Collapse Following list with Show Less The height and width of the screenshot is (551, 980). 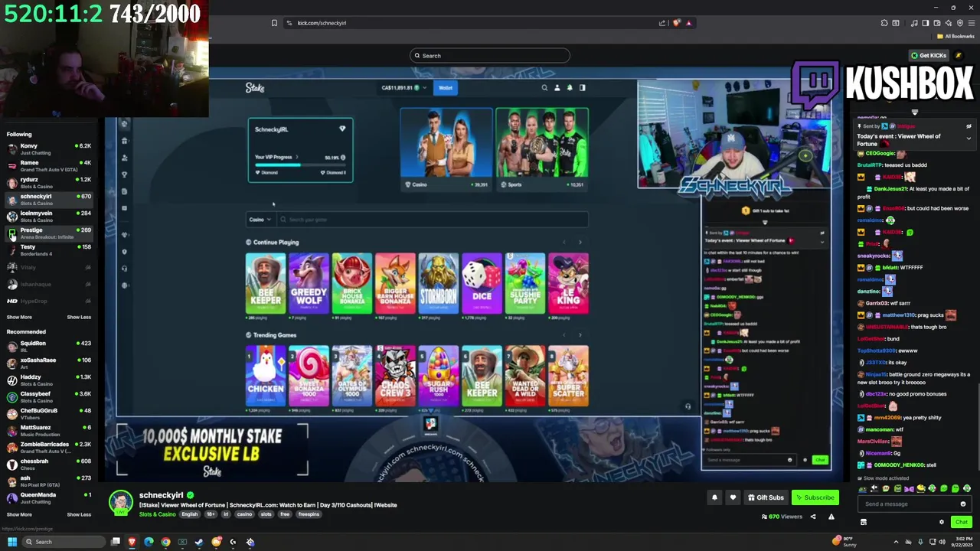pyautogui.click(x=79, y=317)
